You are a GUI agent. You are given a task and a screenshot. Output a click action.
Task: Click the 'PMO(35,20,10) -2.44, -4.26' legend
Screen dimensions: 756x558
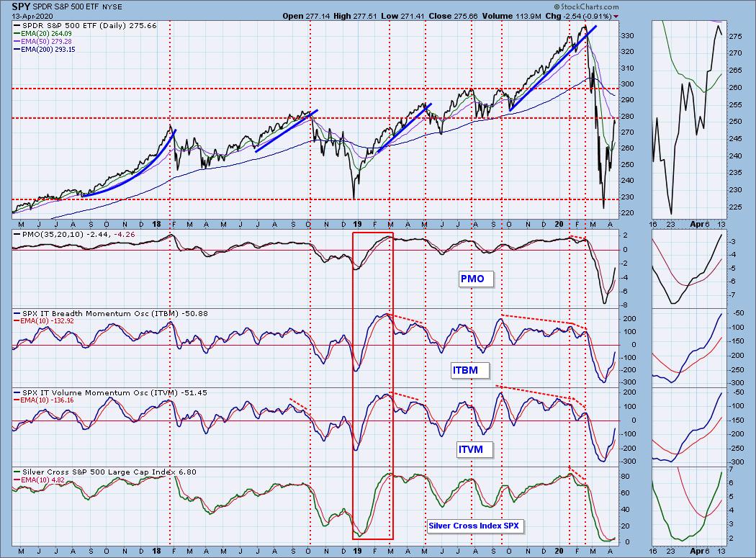coord(74,235)
